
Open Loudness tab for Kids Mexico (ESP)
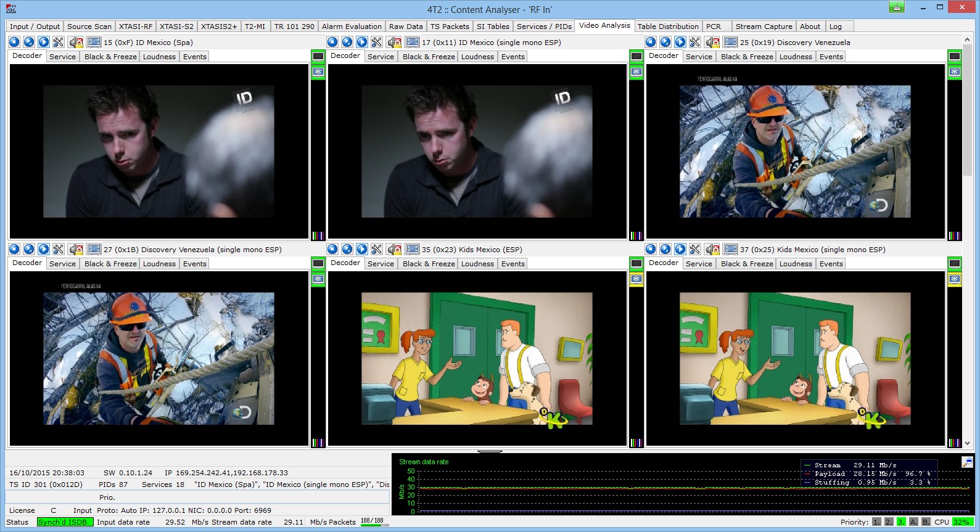[x=477, y=264]
